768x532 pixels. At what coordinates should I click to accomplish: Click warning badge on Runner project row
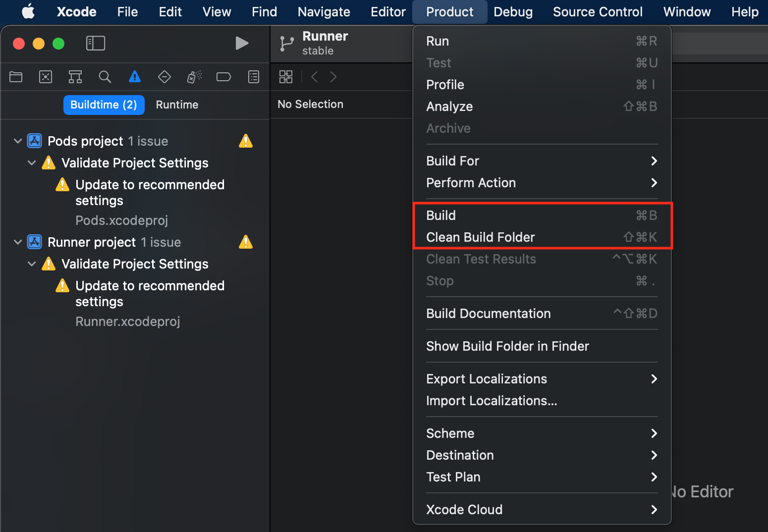click(x=246, y=242)
